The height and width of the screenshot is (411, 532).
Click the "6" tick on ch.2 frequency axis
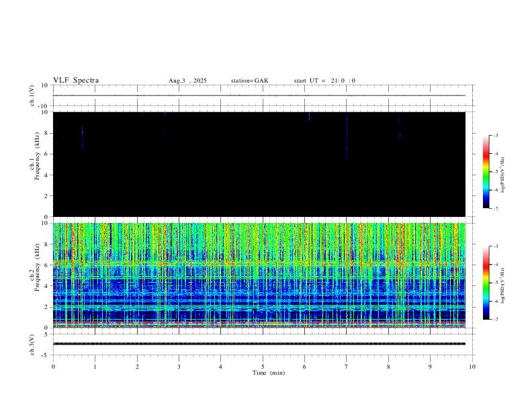(47, 265)
